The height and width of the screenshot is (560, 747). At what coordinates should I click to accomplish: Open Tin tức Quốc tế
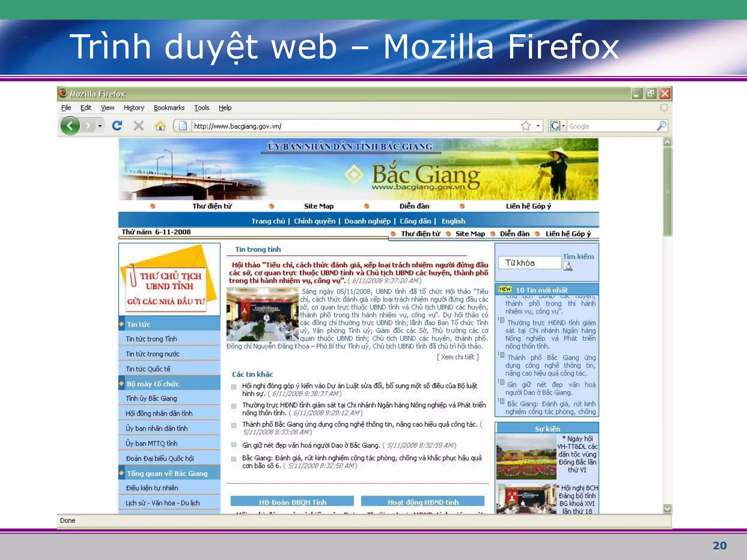(148, 369)
